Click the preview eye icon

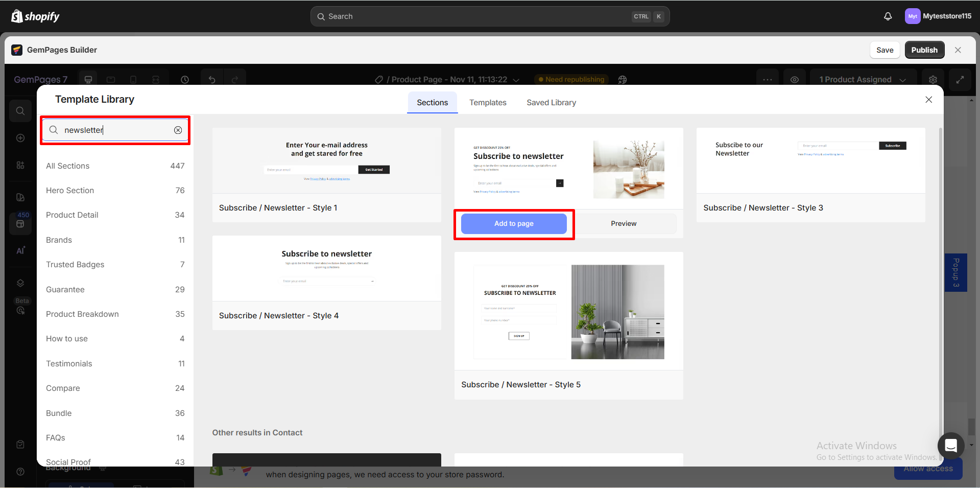[x=795, y=80]
